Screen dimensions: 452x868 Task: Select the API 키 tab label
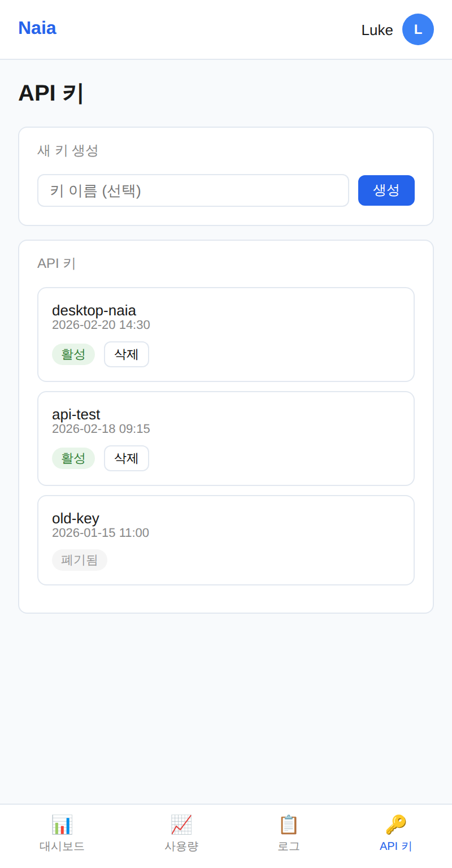pos(395,846)
